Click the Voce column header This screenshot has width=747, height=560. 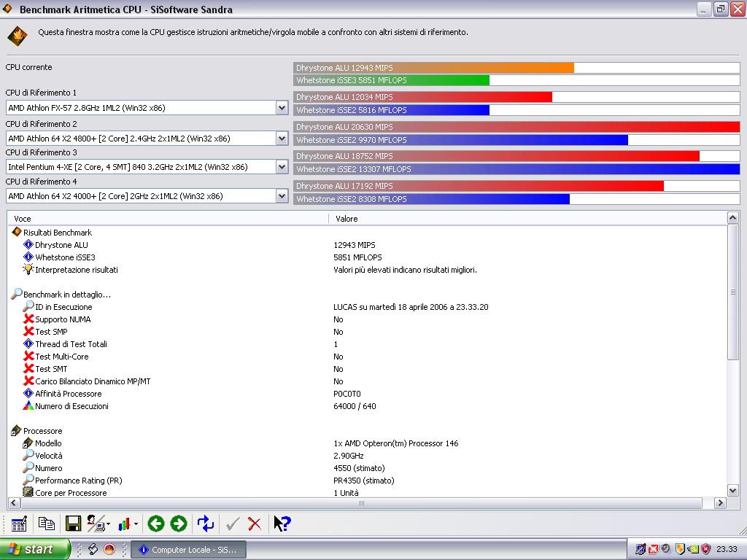[x=169, y=219]
